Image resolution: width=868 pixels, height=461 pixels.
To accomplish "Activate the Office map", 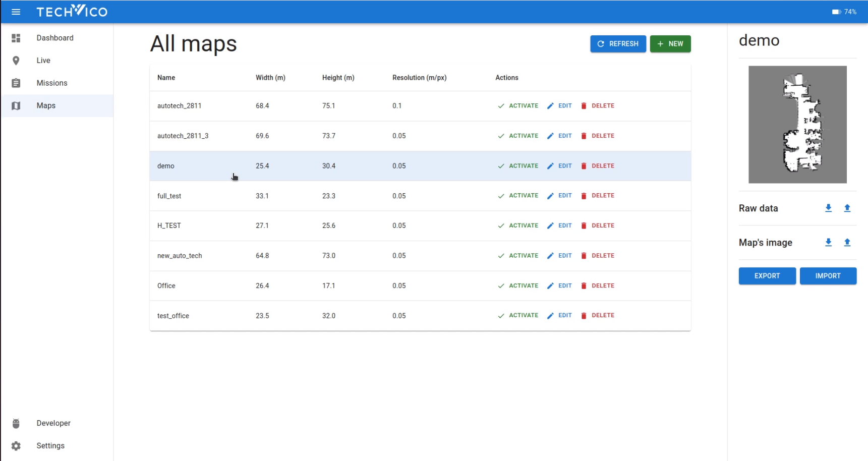I will [x=518, y=285].
